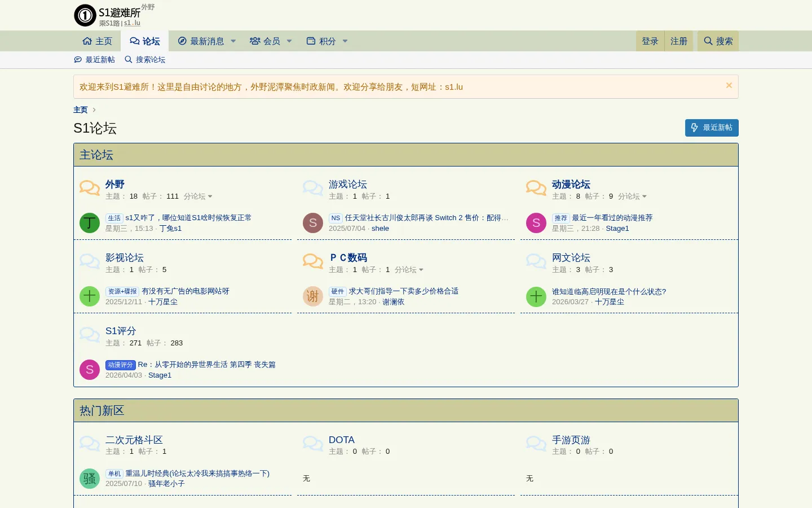Click the 主页 breadcrumb link
This screenshot has width=812, height=508.
81,110
